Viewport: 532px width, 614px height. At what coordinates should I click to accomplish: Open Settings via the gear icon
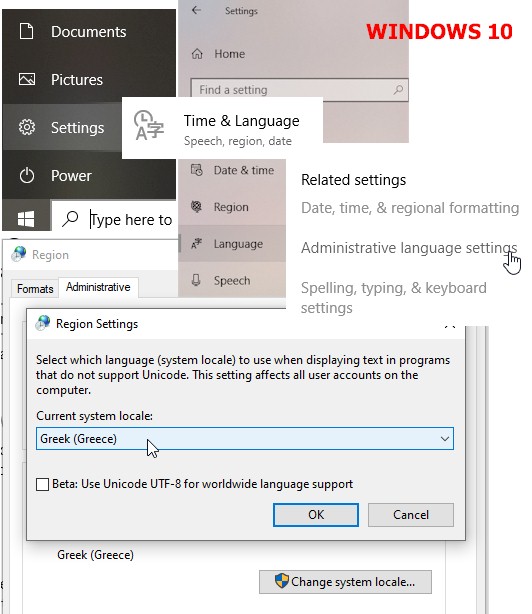click(27, 127)
